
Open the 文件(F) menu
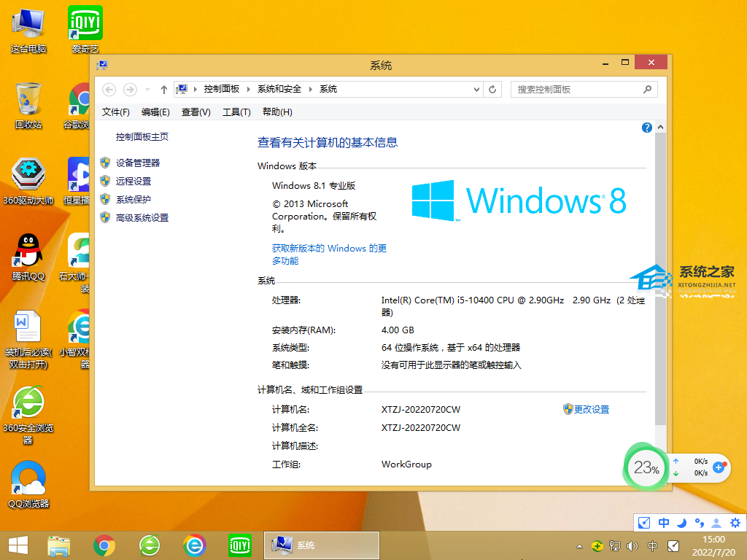pos(115,112)
